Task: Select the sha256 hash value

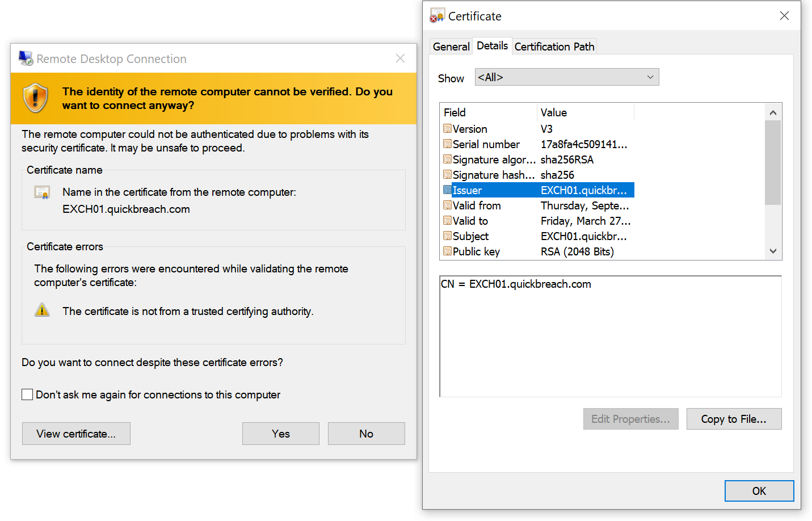Action: [557, 175]
